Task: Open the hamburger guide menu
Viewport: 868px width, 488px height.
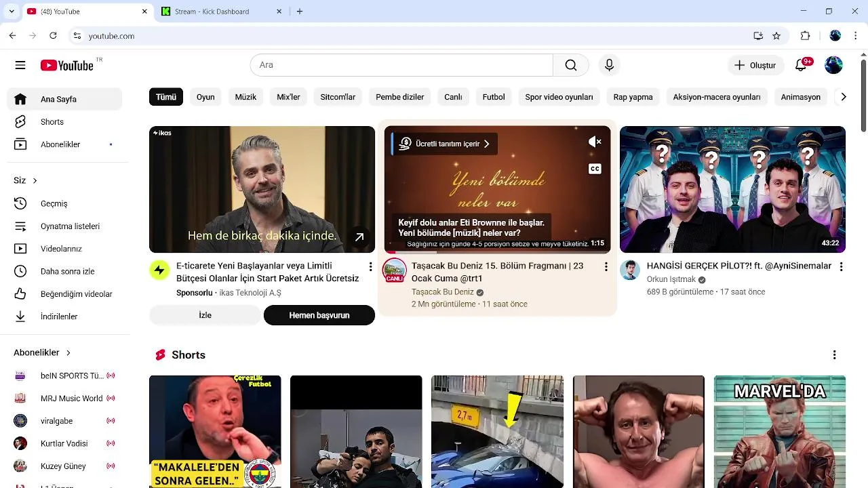Action: pyautogui.click(x=20, y=65)
